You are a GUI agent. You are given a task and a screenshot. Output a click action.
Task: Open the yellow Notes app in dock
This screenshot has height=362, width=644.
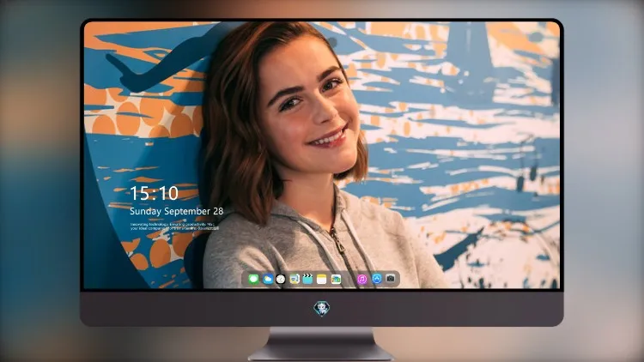click(322, 279)
